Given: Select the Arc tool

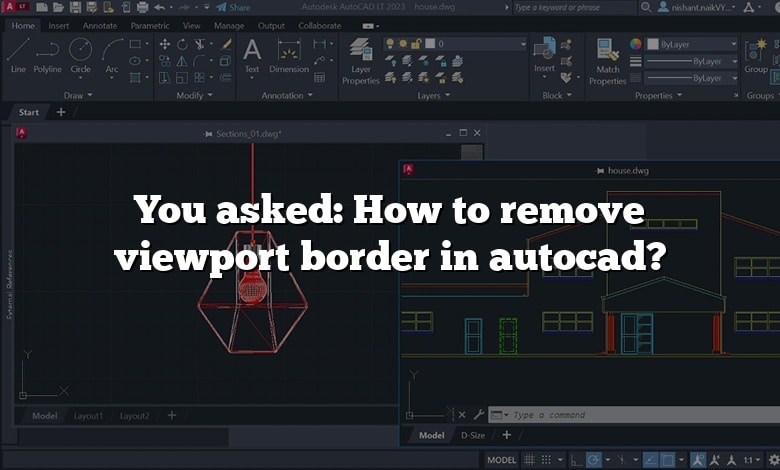Looking at the screenshot, I should click(x=111, y=54).
